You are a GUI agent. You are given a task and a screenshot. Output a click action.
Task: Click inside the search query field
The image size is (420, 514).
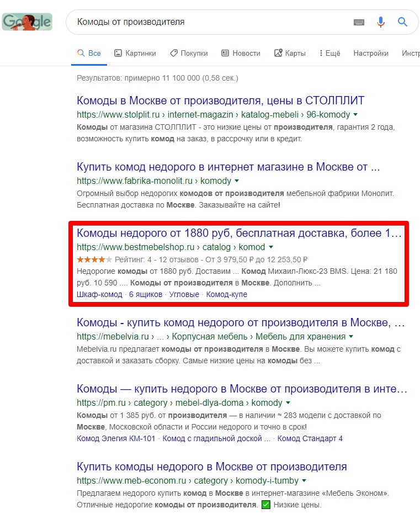pyautogui.click(x=210, y=22)
